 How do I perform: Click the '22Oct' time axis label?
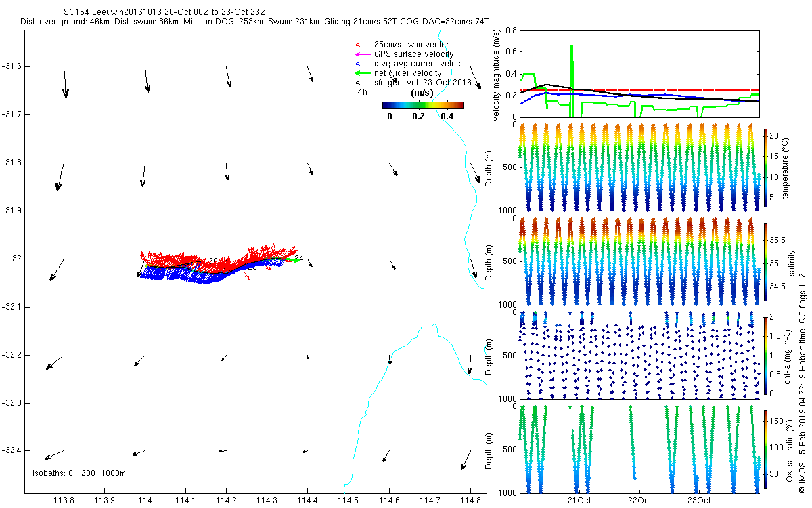pos(639,501)
